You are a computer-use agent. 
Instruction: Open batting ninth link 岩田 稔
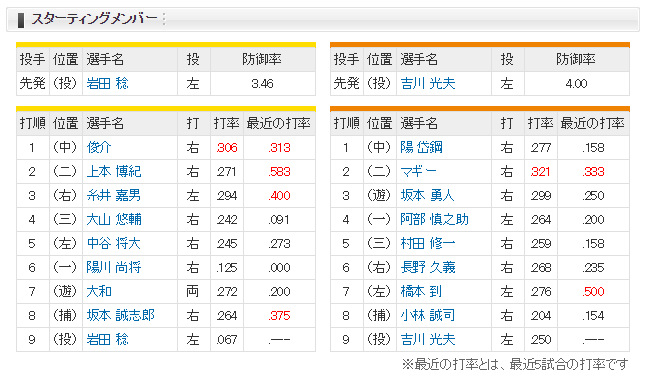tap(107, 339)
